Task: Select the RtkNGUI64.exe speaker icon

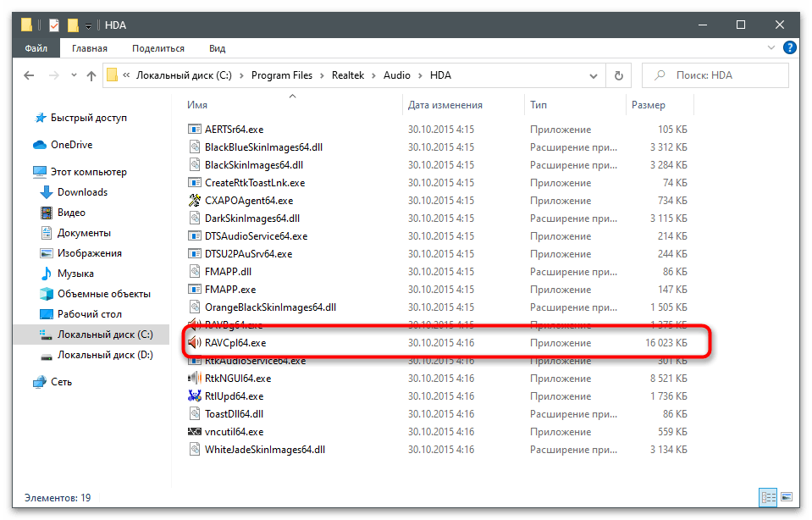Action: click(x=194, y=378)
